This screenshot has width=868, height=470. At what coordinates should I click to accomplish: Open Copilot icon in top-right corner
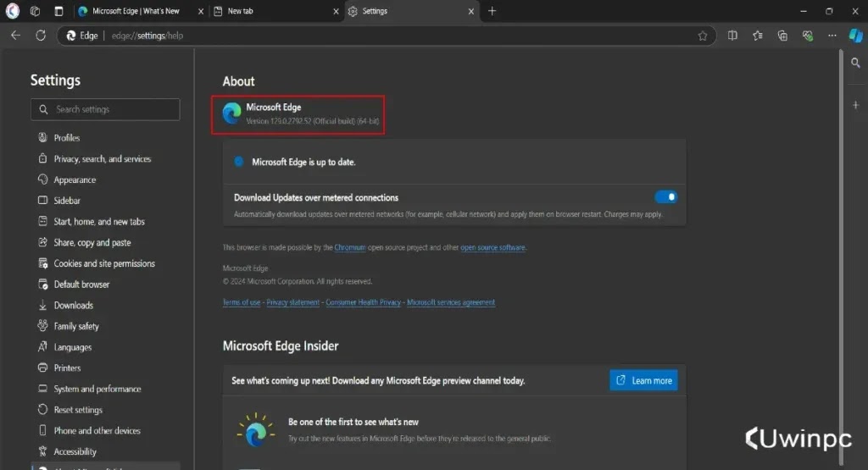tap(856, 36)
